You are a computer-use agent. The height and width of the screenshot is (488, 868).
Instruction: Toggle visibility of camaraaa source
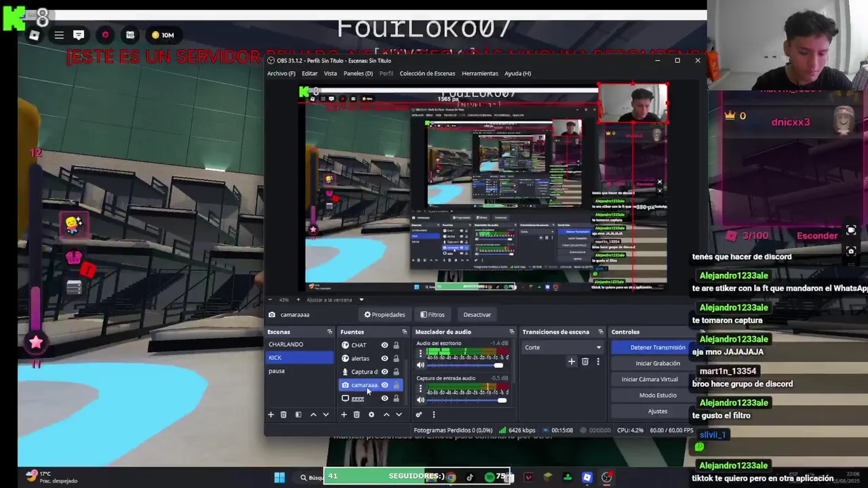[x=384, y=385]
